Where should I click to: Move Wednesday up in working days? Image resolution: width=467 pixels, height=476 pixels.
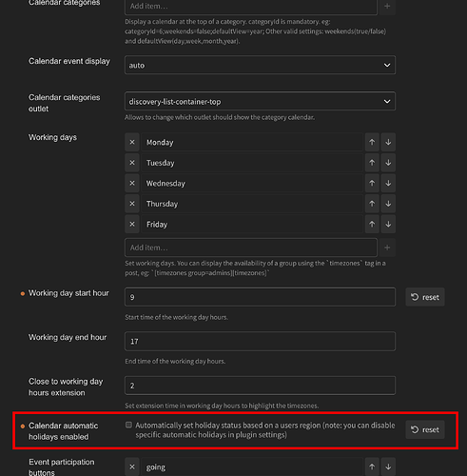pos(372,183)
